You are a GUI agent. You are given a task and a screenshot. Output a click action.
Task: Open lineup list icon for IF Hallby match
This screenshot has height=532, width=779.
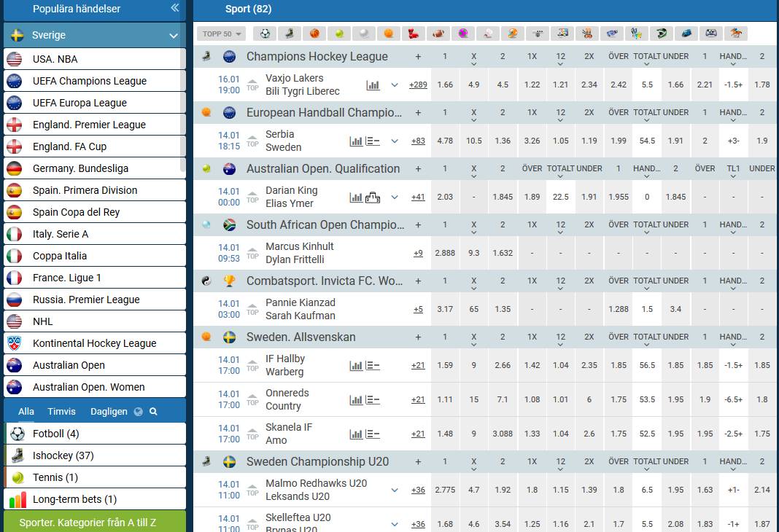pyautogui.click(x=373, y=366)
